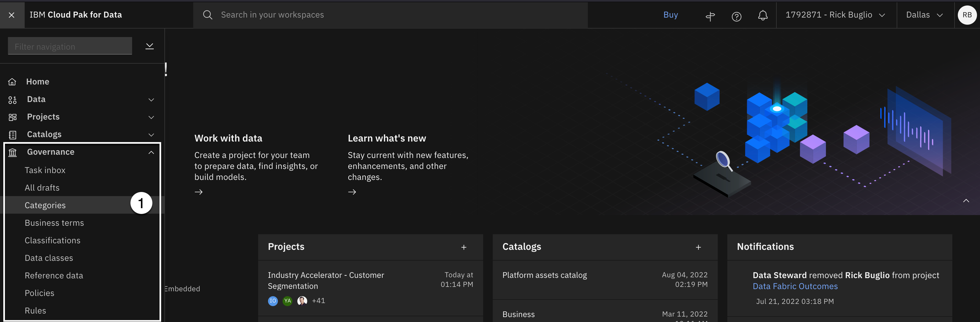Select Categories in Governance menu

coord(45,205)
